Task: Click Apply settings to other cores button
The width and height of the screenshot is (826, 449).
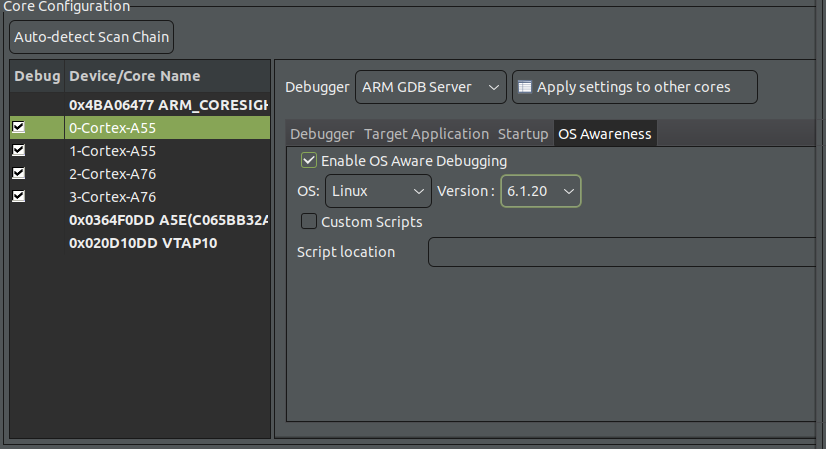Action: (x=634, y=87)
